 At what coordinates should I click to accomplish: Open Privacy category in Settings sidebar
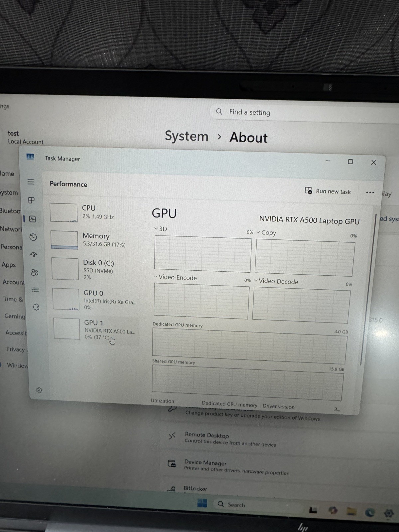pyautogui.click(x=16, y=349)
